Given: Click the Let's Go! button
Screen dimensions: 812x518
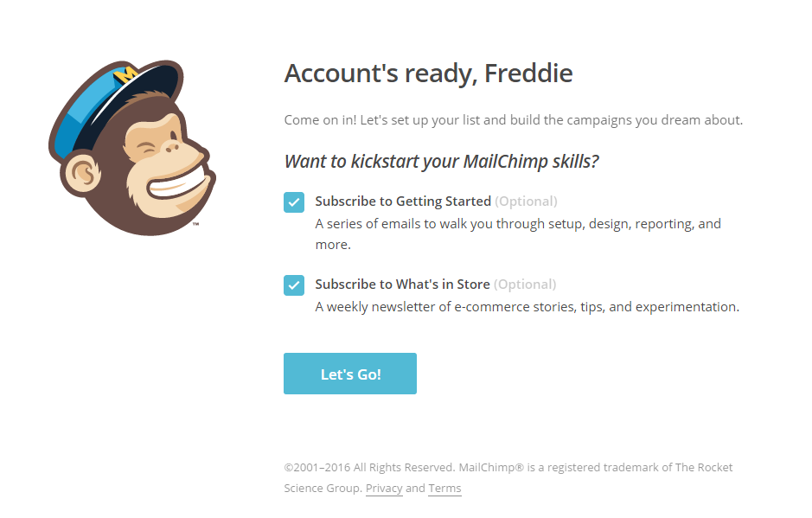Looking at the screenshot, I should [350, 374].
